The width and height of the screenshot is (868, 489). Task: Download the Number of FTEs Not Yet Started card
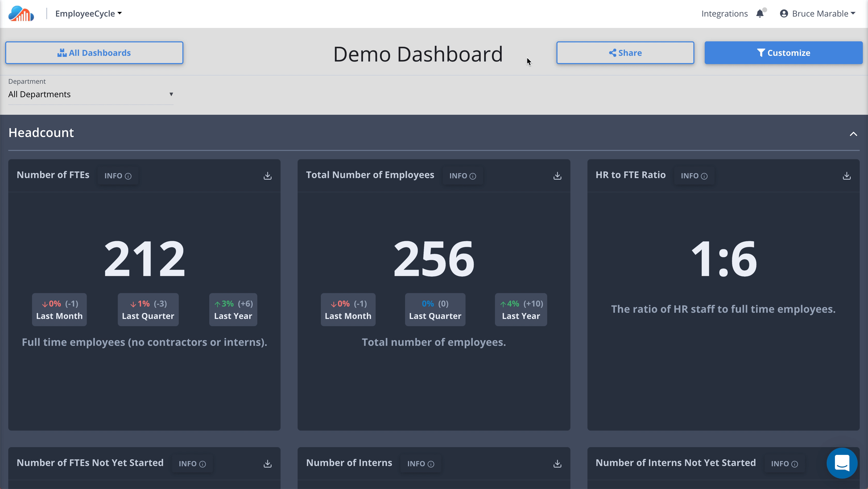point(268,464)
